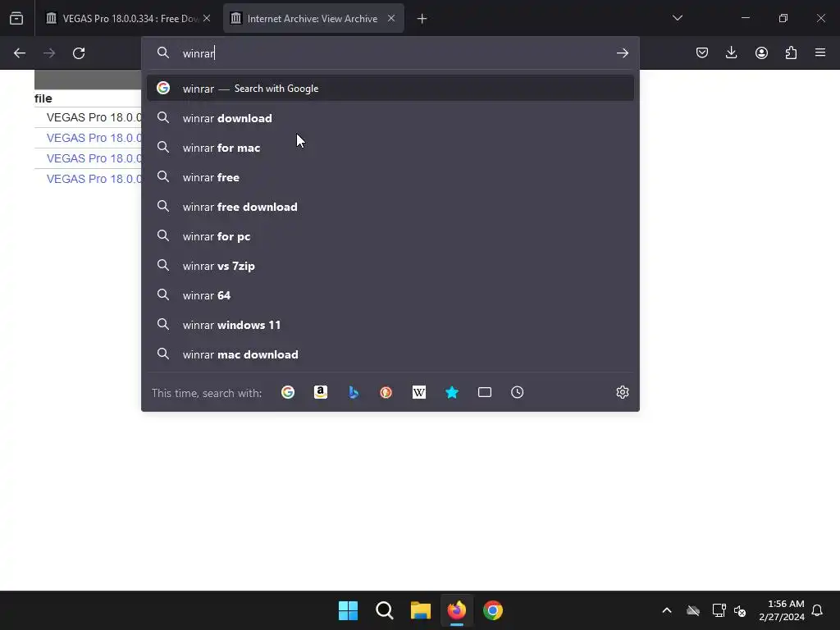Close the Internet Archive: View Archive tab
Screen dimensions: 840x630
(x=391, y=19)
